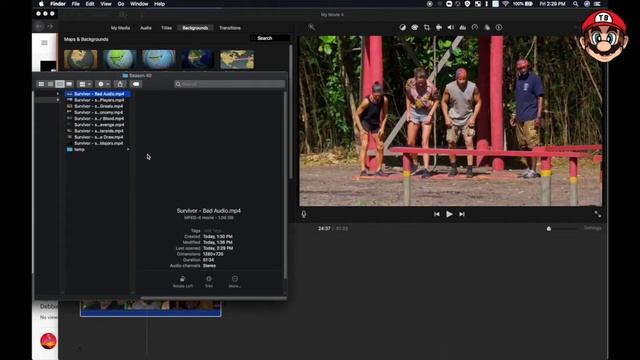Image resolution: width=640 pixels, height=360 pixels.
Task: Click Finder edit tags button
Action: pos(136,84)
